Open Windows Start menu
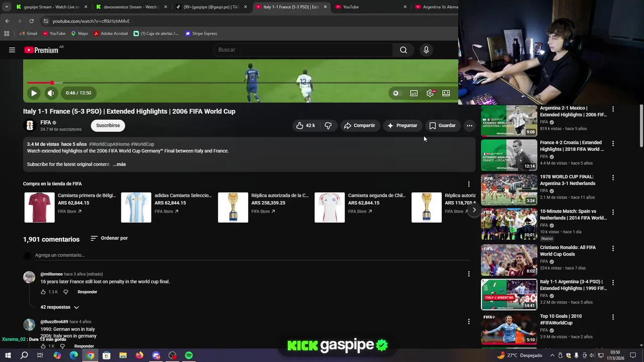This screenshot has height=362, width=644. (8, 355)
